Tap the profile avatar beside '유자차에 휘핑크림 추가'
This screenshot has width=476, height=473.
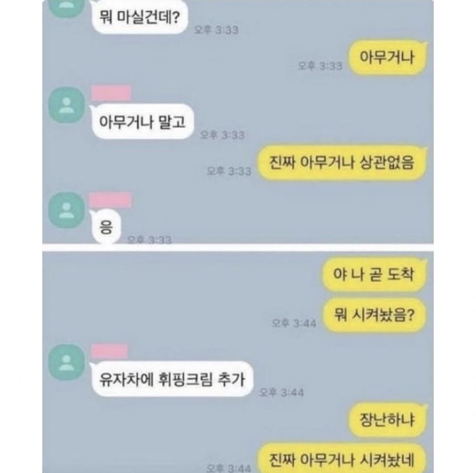click(x=66, y=363)
